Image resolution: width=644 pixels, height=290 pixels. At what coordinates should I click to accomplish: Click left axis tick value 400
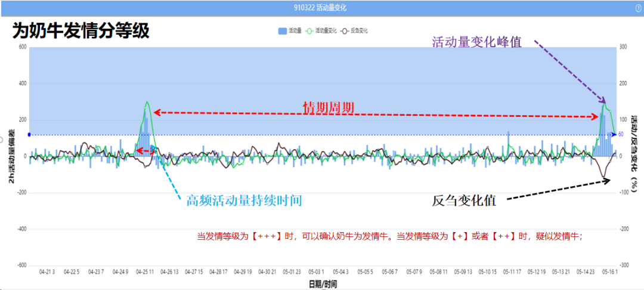tap(23, 84)
